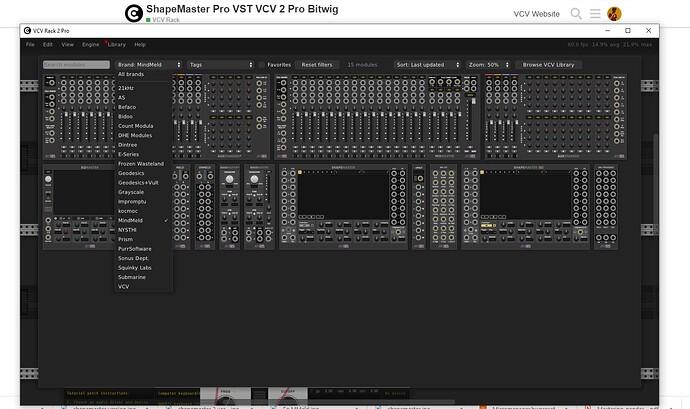690x409 pixels.
Task: Choose Impromptu brand
Action: (x=143, y=202)
